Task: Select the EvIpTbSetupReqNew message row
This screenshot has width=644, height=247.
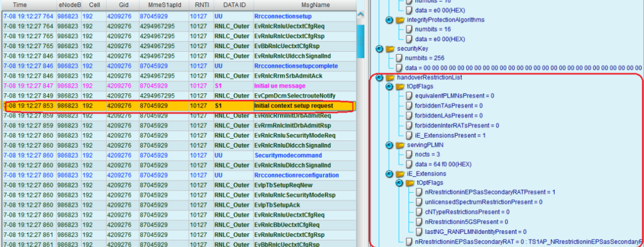Action: (179, 185)
